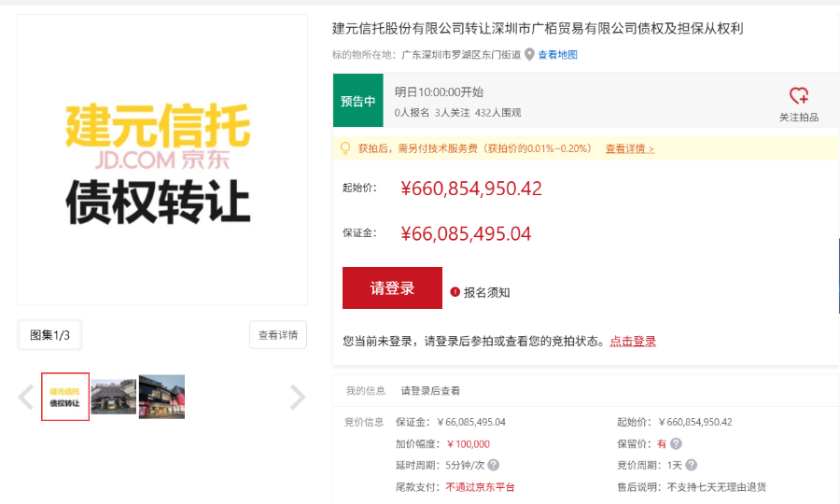Click the 请登录后查看 text

click(x=430, y=390)
